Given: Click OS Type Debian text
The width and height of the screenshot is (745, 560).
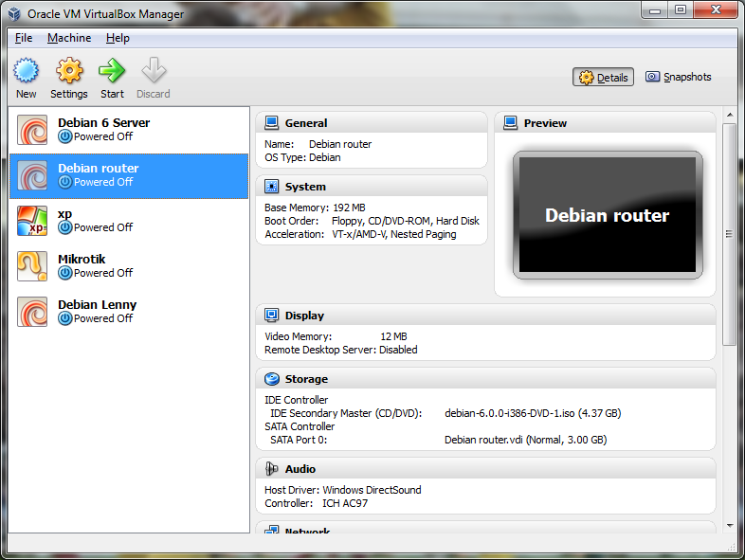Looking at the screenshot, I should [x=302, y=157].
